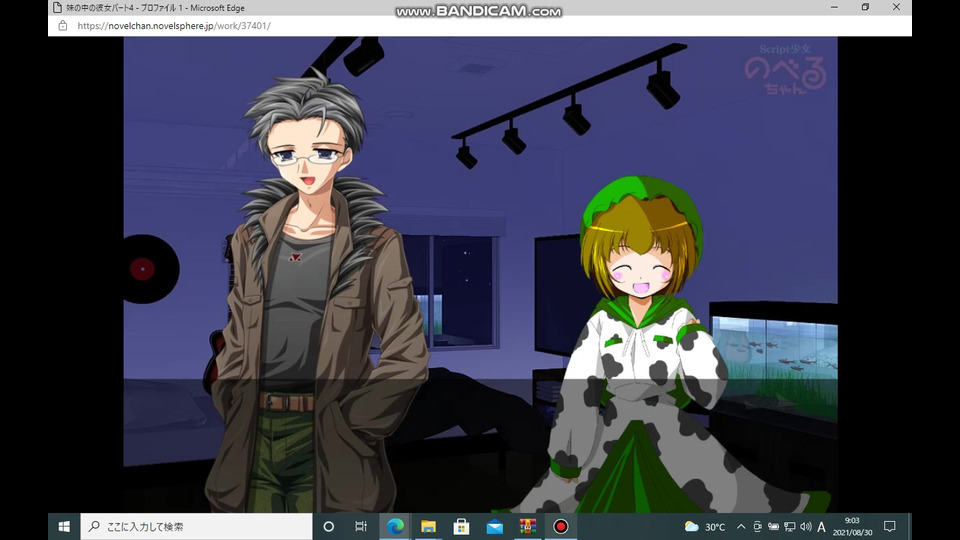Open Cortana circle button on taskbar

pos(329,527)
